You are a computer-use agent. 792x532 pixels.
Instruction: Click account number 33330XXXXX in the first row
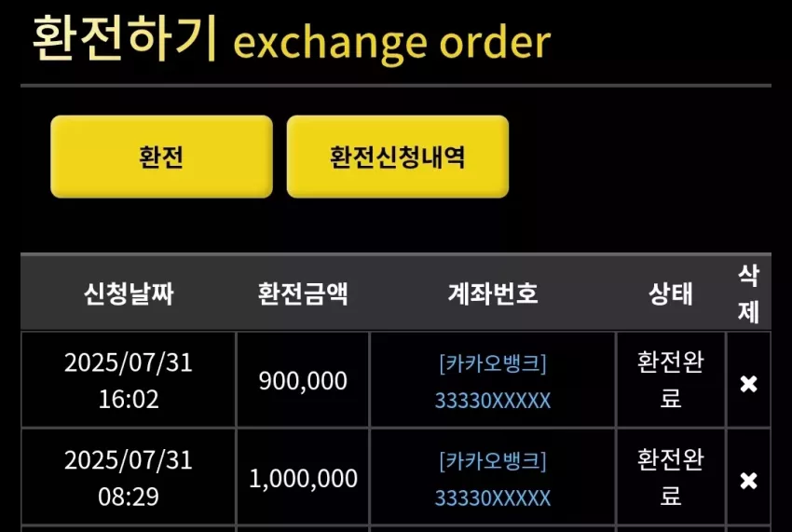coord(493,401)
